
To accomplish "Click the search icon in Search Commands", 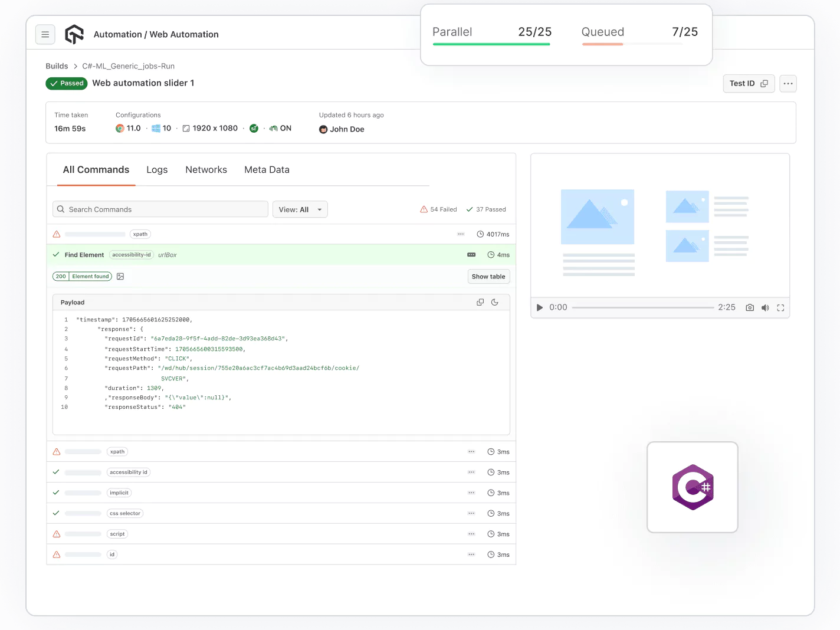I will (61, 209).
